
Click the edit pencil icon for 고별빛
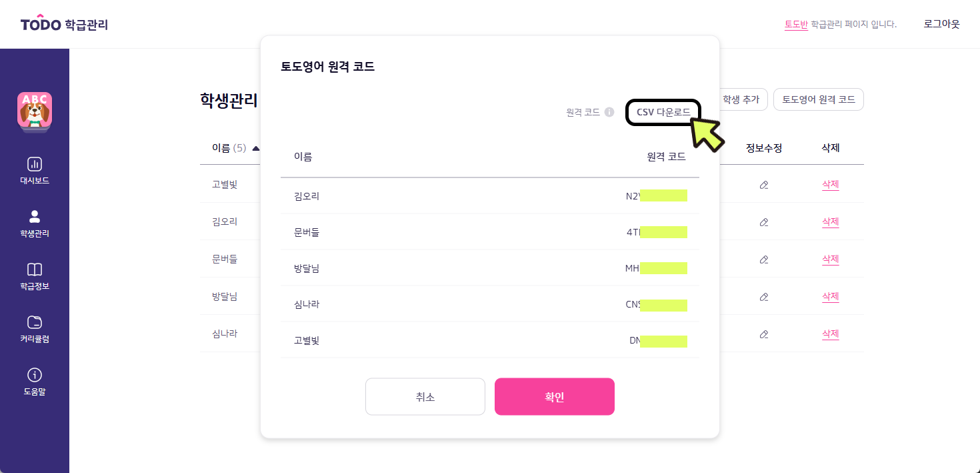(764, 185)
